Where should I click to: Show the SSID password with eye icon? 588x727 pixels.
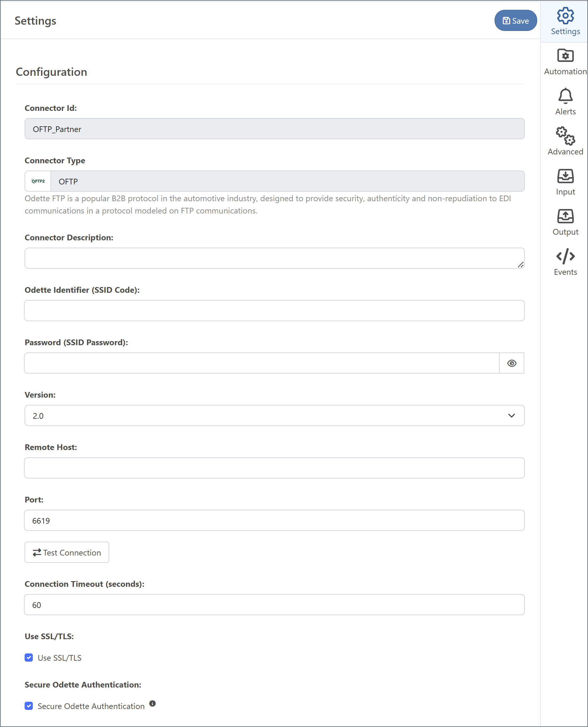pyautogui.click(x=511, y=363)
